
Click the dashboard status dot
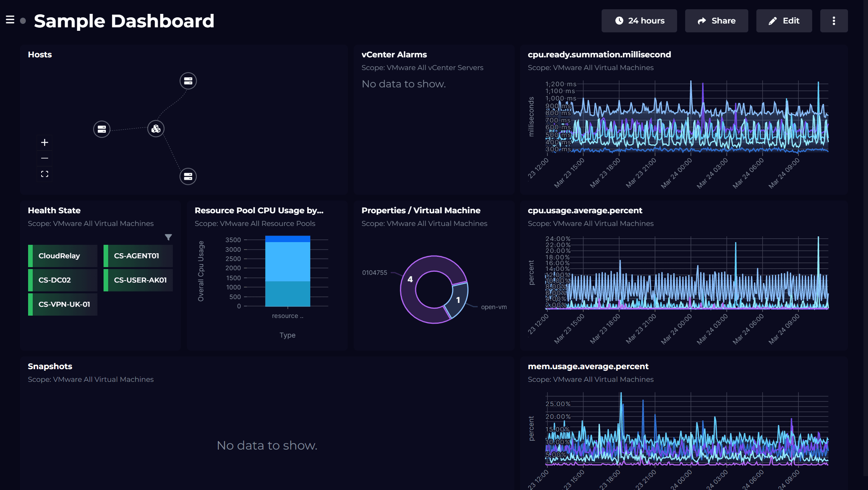(23, 21)
